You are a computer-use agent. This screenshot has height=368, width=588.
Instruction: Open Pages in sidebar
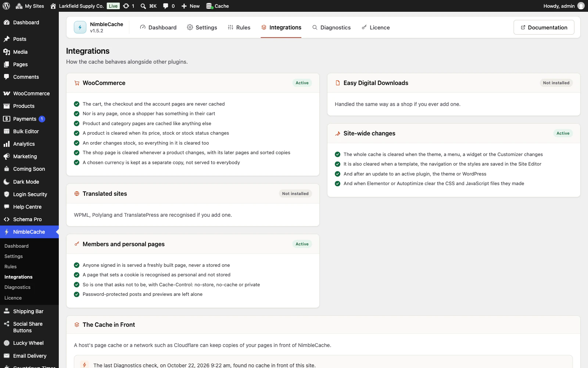coord(29,64)
